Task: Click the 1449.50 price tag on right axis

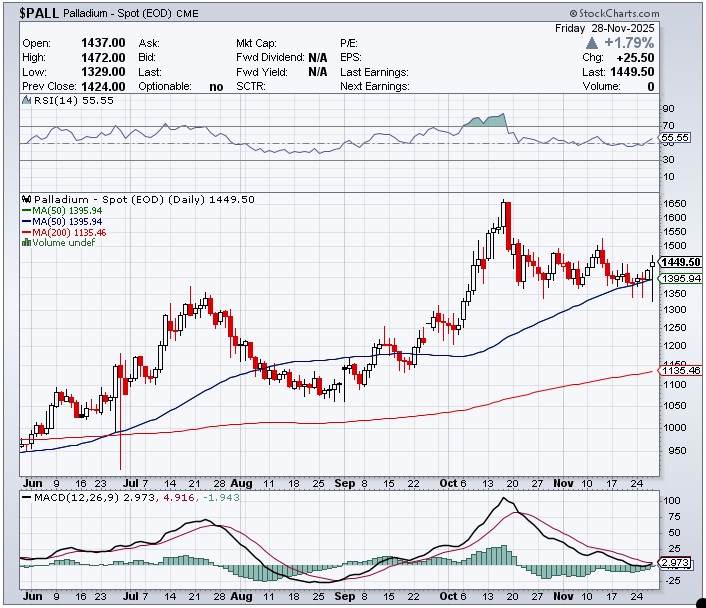Action: tap(680, 262)
